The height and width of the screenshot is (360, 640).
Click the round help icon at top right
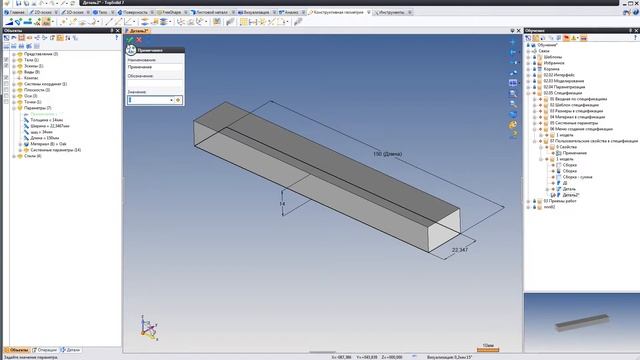tap(636, 12)
